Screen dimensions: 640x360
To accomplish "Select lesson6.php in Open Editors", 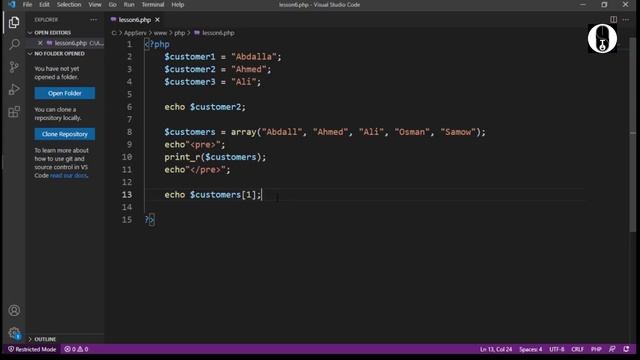I will point(70,43).
